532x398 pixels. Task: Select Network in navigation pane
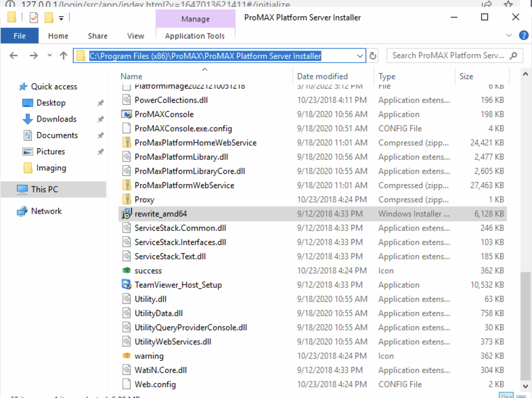46,211
